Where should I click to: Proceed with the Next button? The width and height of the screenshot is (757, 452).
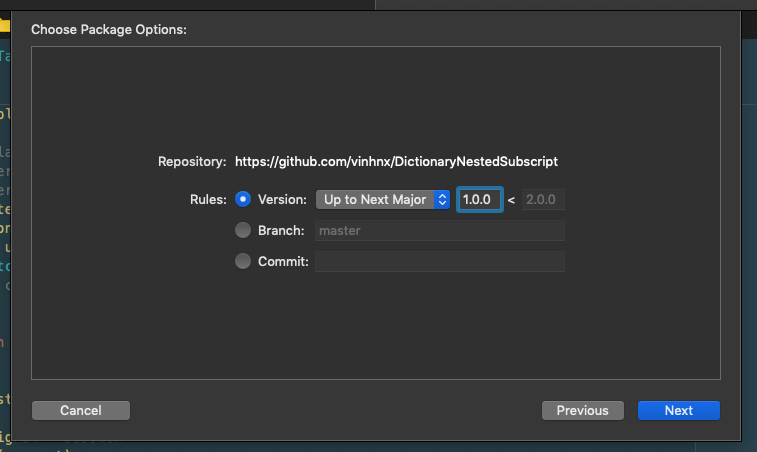[x=679, y=410]
